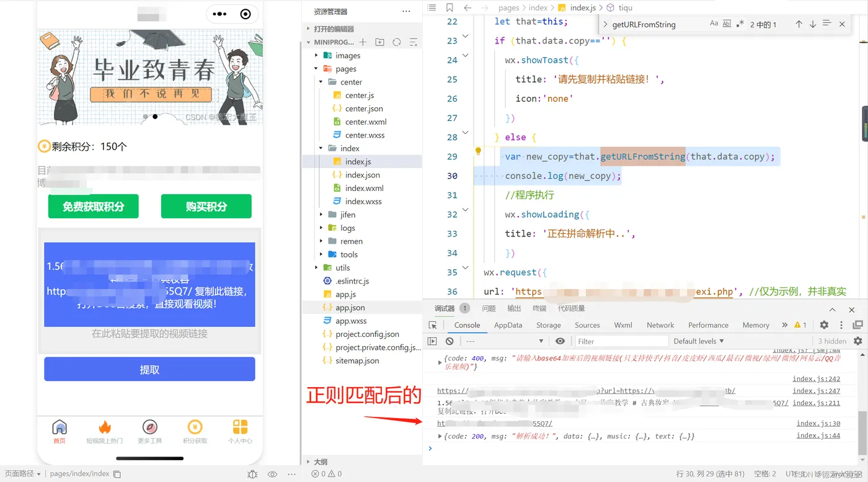Focus the console Filter input

[621, 341]
